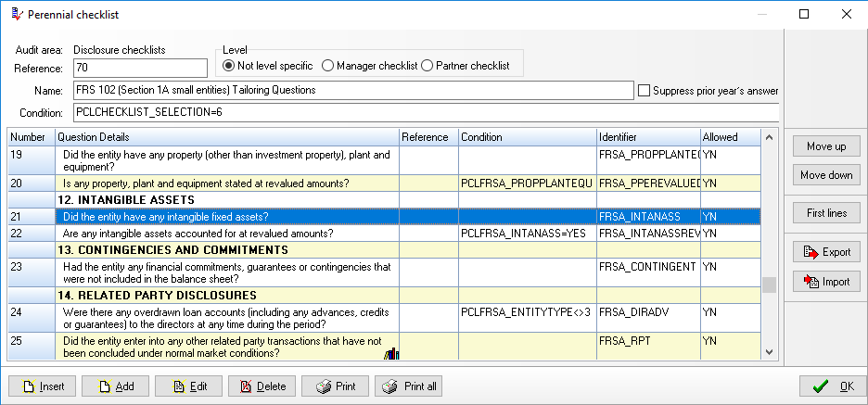Click the identifier cell FRSA_CONTINGENT
Image resolution: width=868 pixels, height=405 pixels.
649,272
